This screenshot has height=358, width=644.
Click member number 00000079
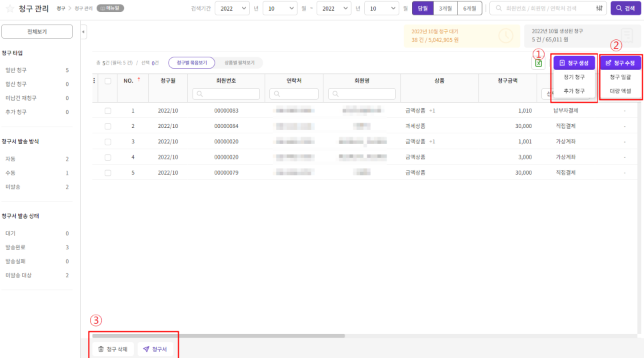point(226,173)
